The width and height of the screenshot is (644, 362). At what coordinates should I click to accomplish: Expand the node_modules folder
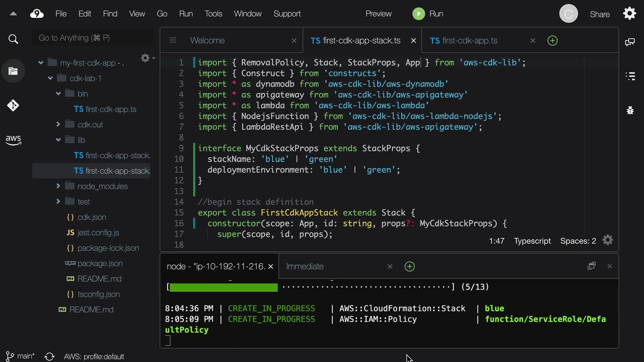click(58, 186)
